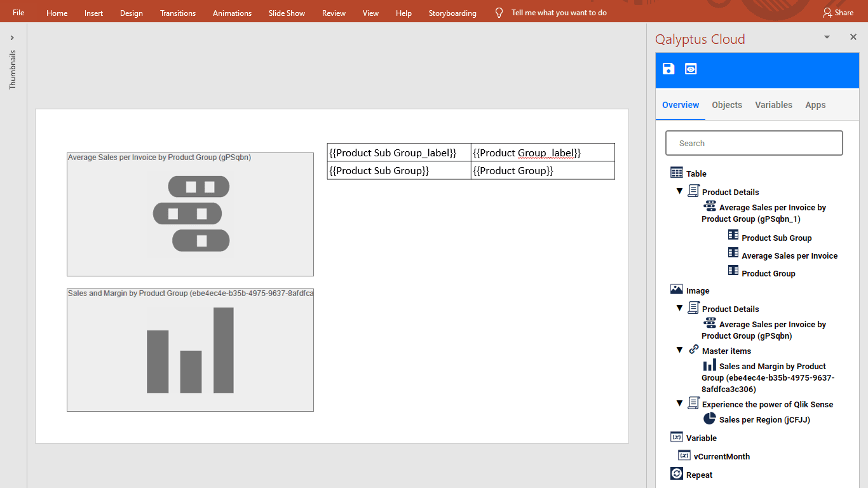Switch to the Objects tab
Image resolution: width=868 pixels, height=488 pixels.
coord(727,105)
